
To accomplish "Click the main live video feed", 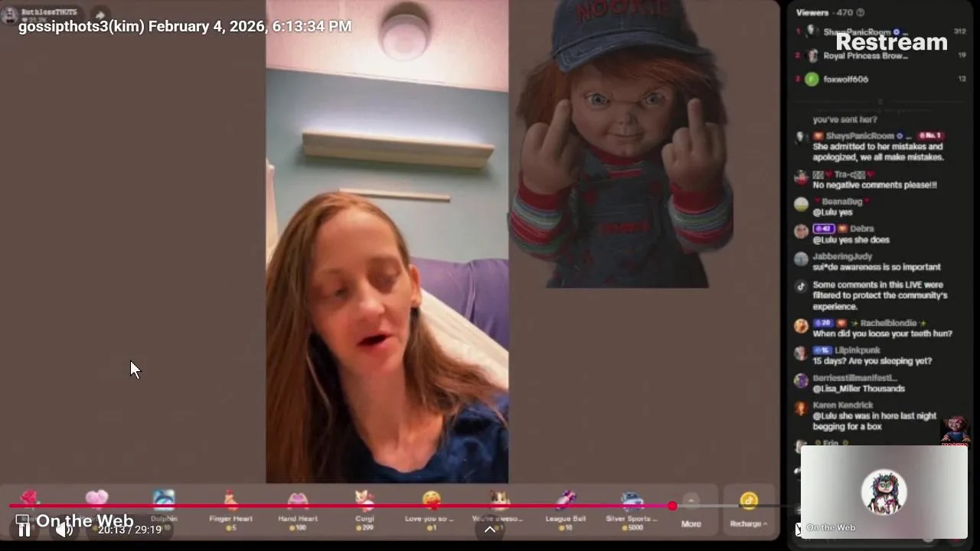I will pyautogui.click(x=387, y=242).
